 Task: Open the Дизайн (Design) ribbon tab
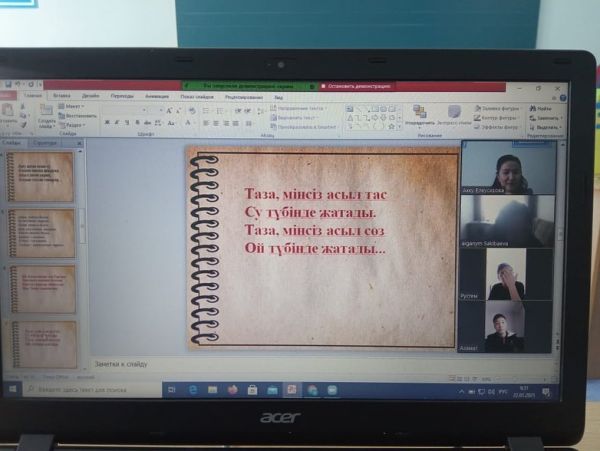pyautogui.click(x=90, y=96)
